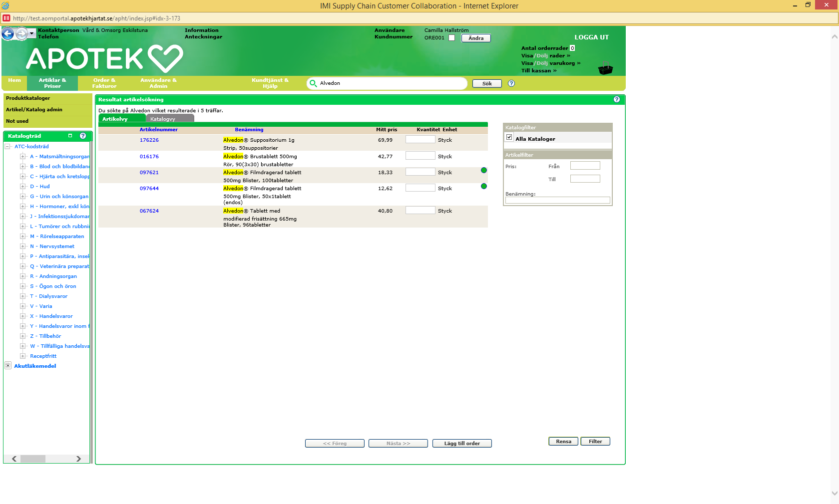Click the Ändra button

(x=476, y=38)
